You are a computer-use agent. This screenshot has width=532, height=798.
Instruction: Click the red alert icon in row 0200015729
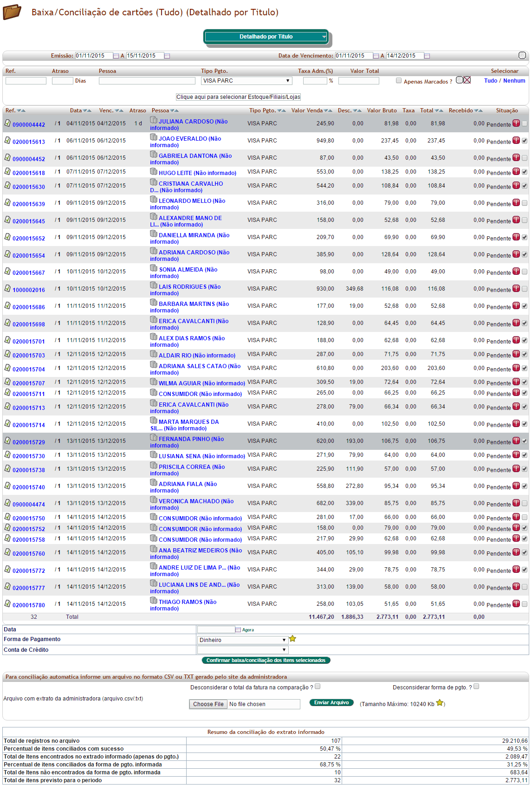coord(516,441)
